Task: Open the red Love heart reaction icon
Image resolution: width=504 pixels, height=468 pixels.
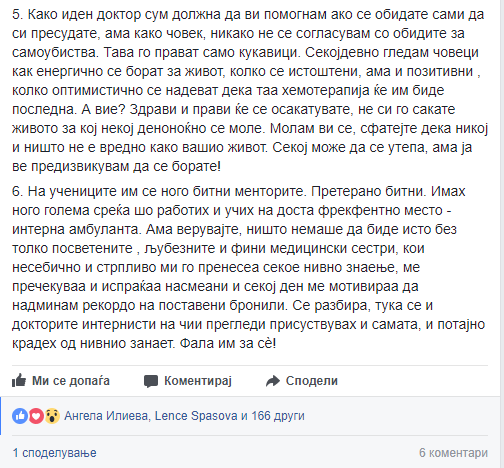Action: pyautogui.click(x=36, y=416)
